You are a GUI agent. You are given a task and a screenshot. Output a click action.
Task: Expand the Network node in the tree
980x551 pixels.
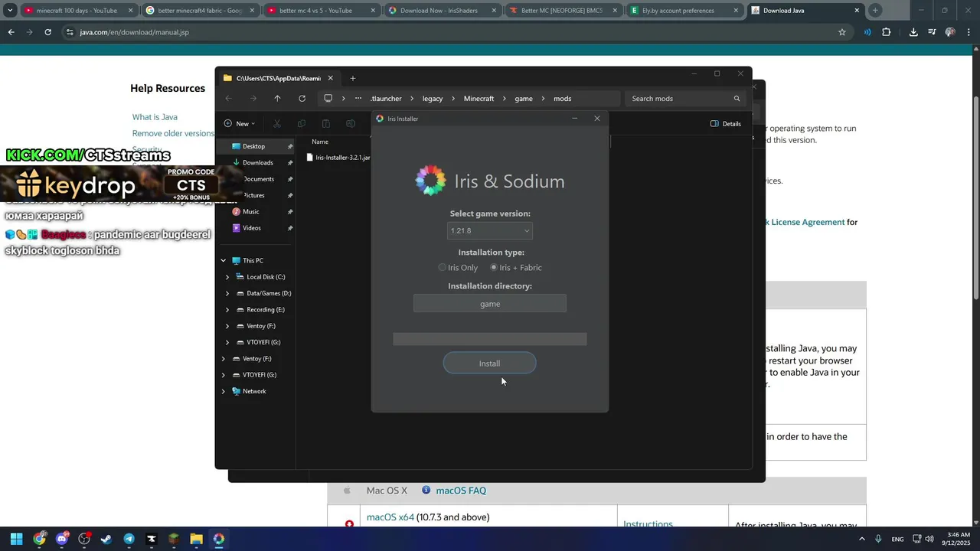pos(224,391)
